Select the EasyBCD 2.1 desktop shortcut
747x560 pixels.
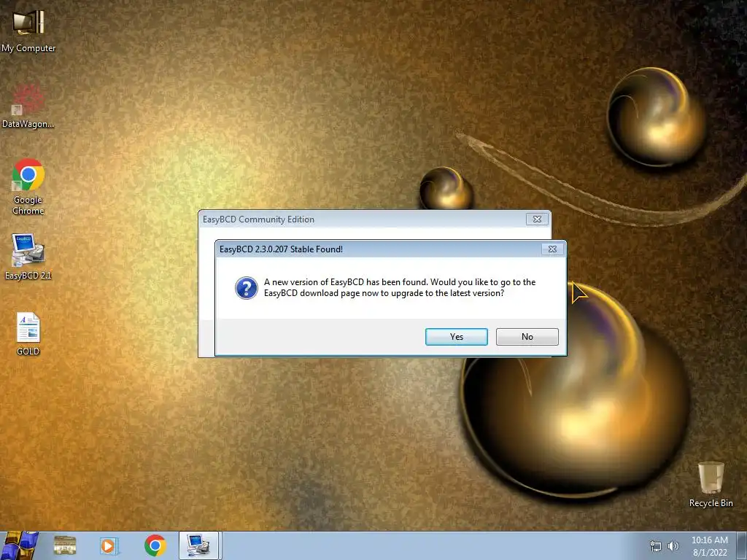[x=28, y=256]
